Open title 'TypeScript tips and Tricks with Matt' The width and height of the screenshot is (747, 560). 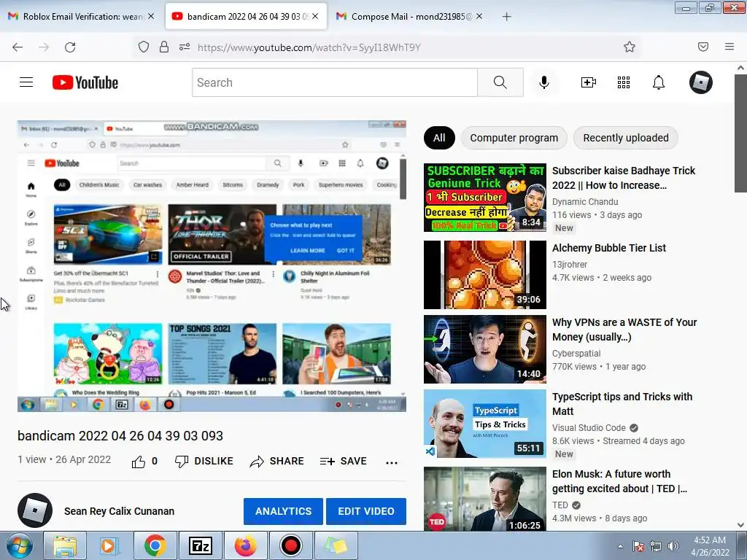click(622, 404)
